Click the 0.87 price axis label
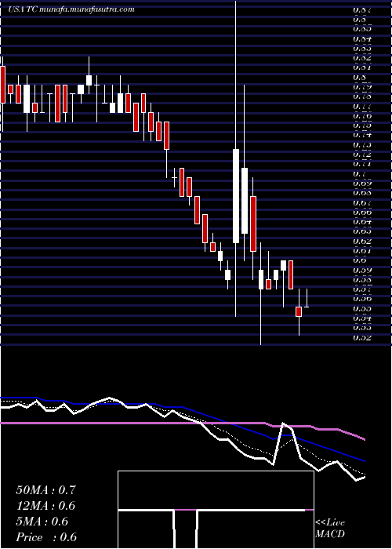Screen dimensions: 392x549 tap(361, 10)
